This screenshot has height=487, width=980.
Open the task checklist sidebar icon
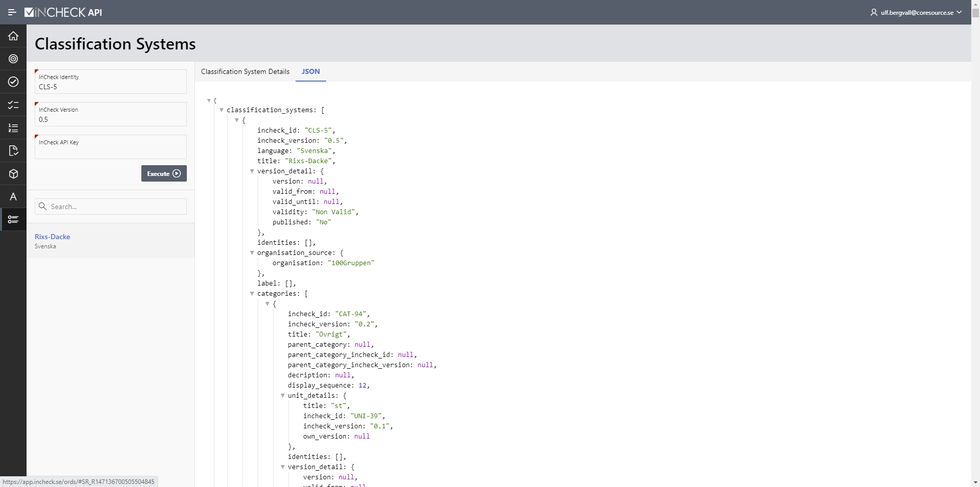coord(13,105)
